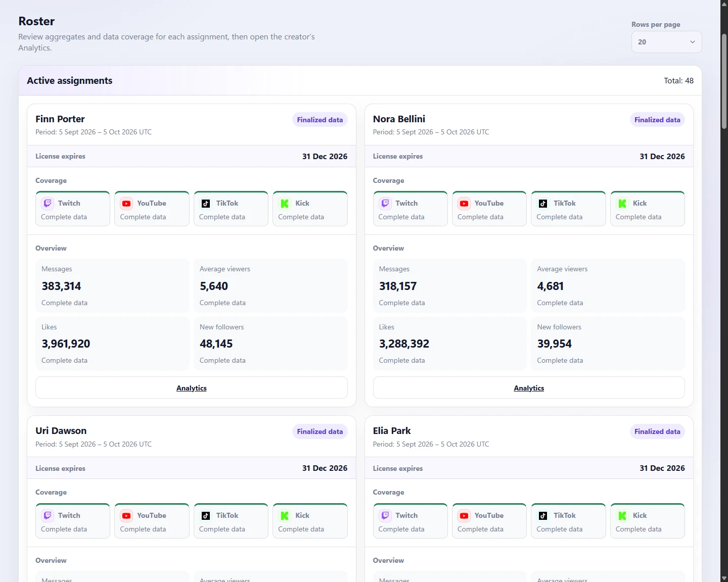The width and height of the screenshot is (728, 582).
Task: Click the YouTube icon in Uri Dawson's coverage
Action: pos(126,515)
